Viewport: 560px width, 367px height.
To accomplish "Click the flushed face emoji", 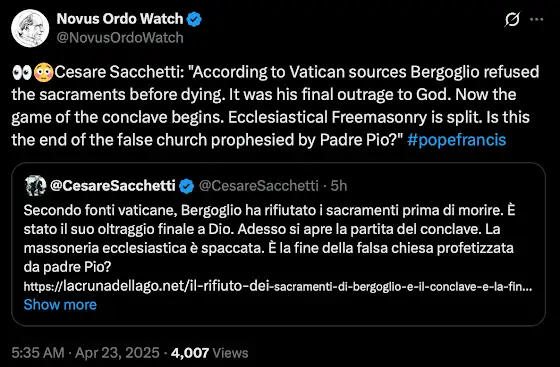I will [43, 72].
